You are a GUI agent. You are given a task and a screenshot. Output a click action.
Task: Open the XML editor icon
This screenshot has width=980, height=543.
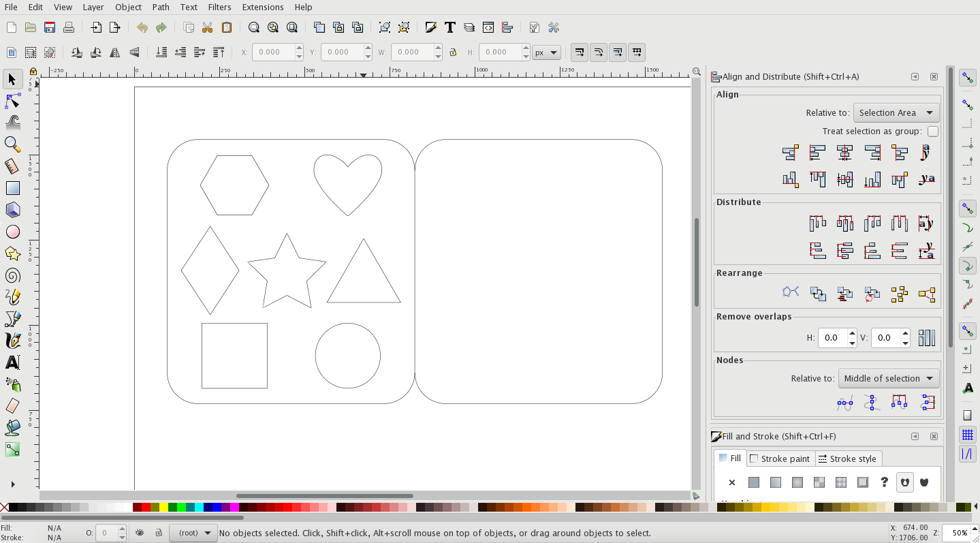[488, 27]
